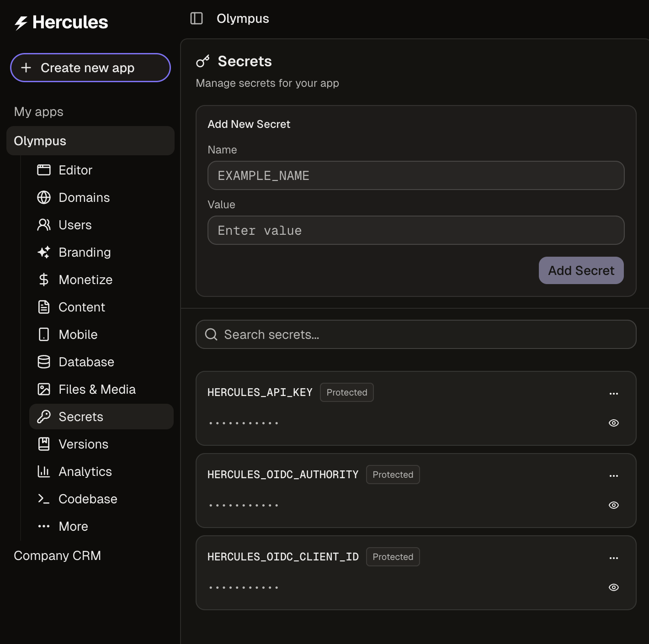
Task: Focus the secret Value input field
Action: point(416,230)
